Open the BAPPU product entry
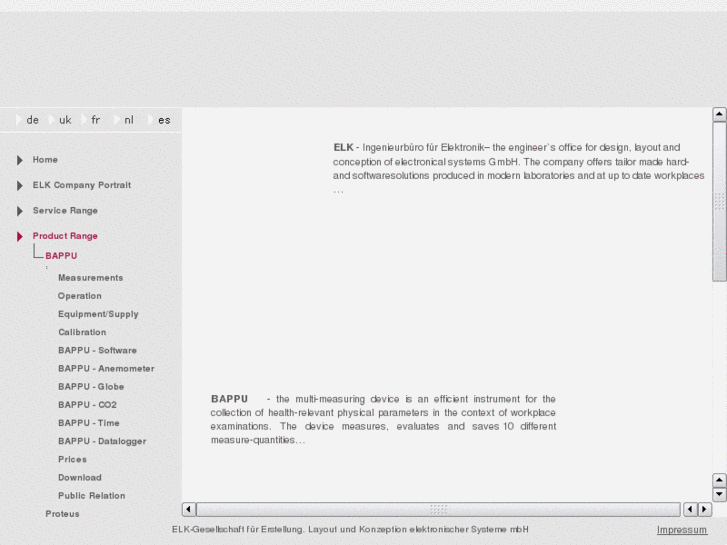Viewport: 727px width, 545px height. (x=61, y=256)
